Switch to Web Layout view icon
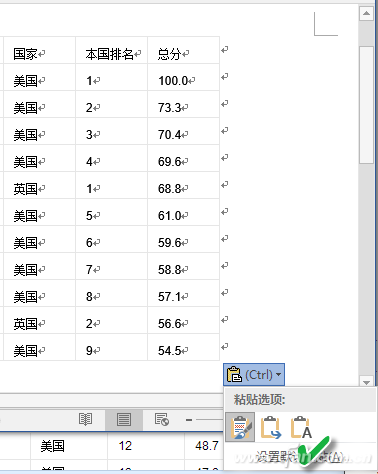Image resolution: width=378 pixels, height=474 pixels. pyautogui.click(x=162, y=419)
